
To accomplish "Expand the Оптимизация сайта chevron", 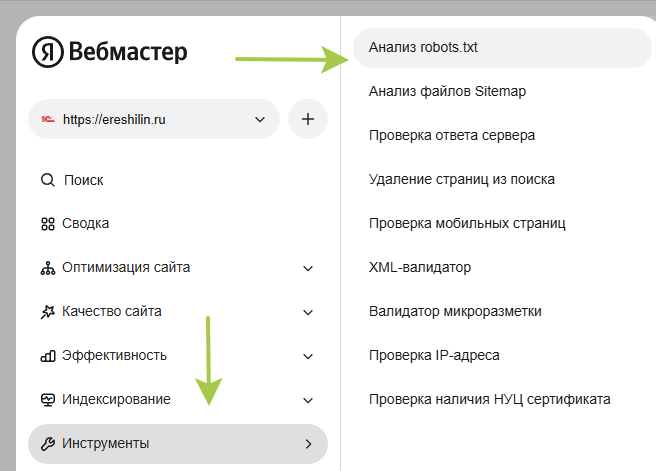I will (308, 268).
